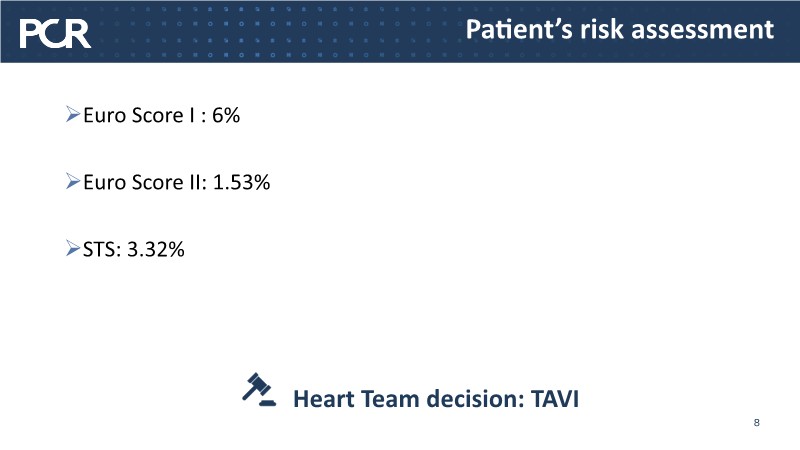Click the word 'risk' in the title
This screenshot has width=800, height=450.
pos(600,30)
